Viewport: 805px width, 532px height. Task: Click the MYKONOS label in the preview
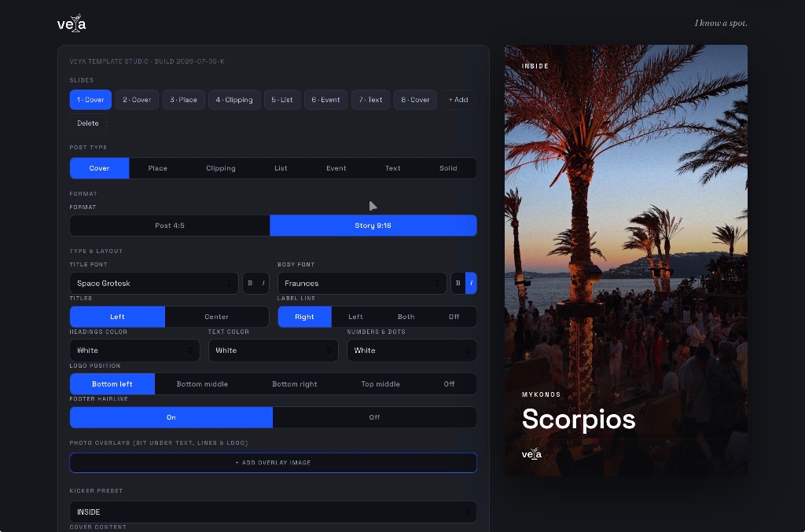point(541,394)
